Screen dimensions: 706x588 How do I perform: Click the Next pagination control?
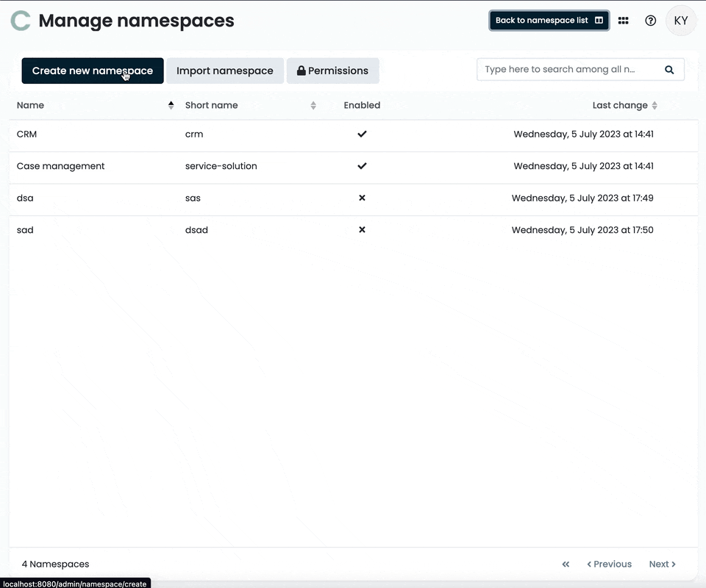tap(661, 564)
